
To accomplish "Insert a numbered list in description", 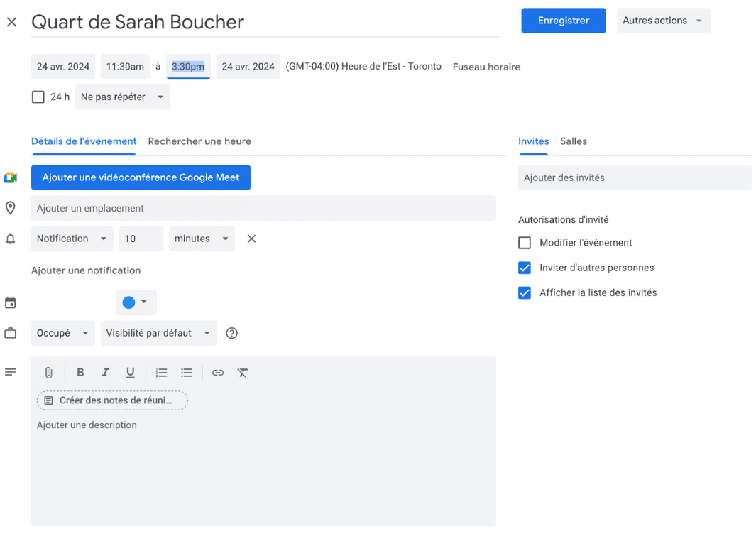I will (x=162, y=373).
